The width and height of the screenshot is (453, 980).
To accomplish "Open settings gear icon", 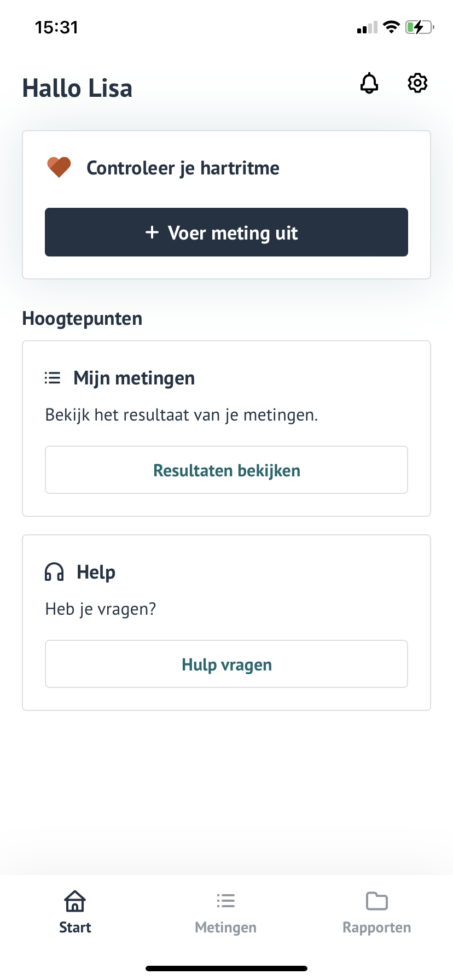I will (x=417, y=83).
